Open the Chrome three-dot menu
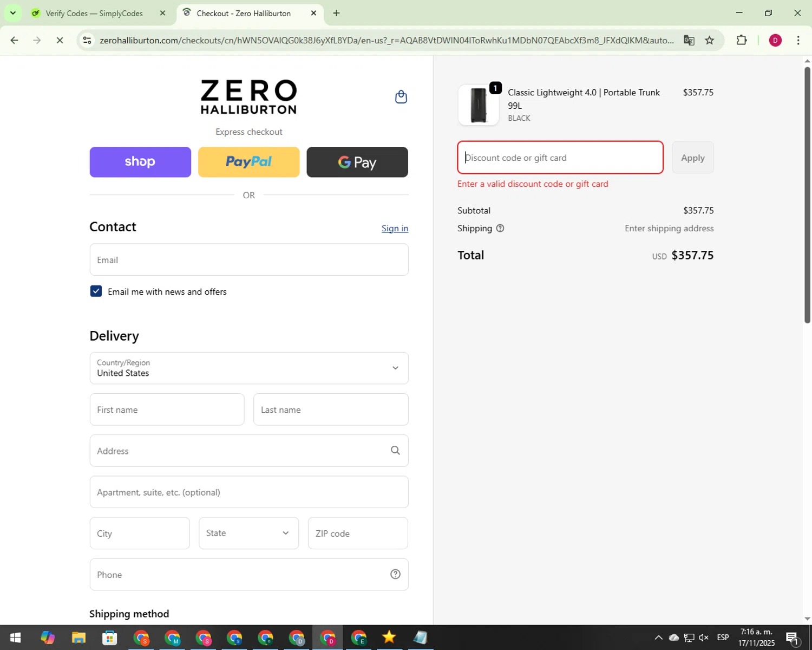Image resolution: width=812 pixels, height=650 pixels. click(798, 40)
